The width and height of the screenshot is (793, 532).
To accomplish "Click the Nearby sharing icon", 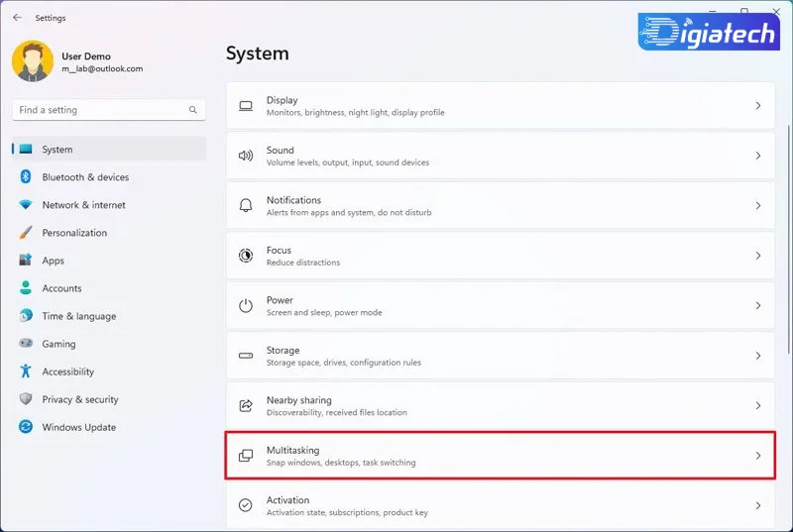I will 246,405.
